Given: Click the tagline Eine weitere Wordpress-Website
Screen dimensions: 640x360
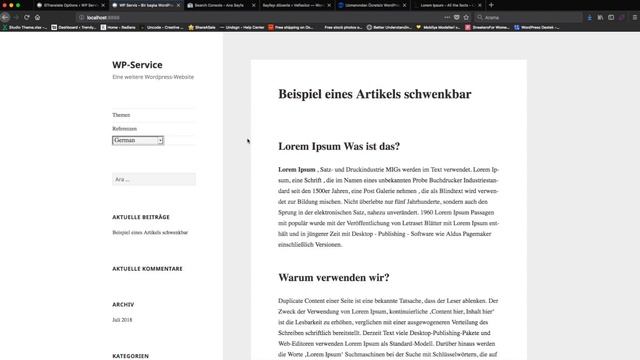Looking at the screenshot, I should coord(153,77).
